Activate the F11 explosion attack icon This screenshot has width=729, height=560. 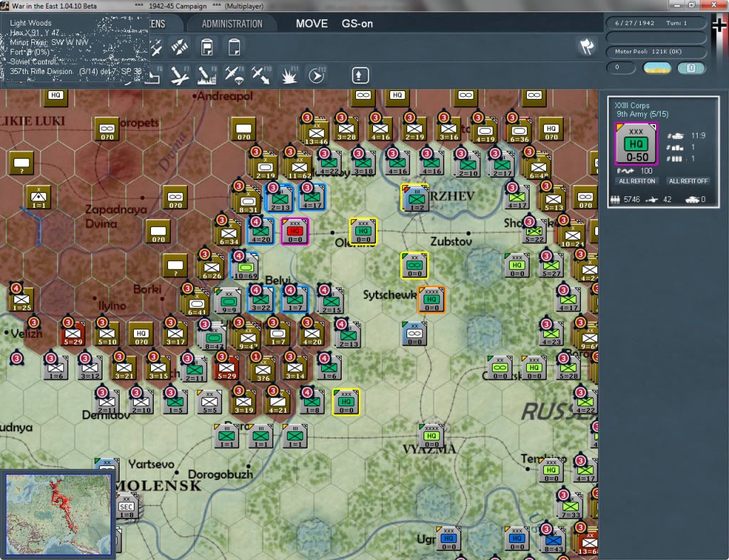click(289, 75)
